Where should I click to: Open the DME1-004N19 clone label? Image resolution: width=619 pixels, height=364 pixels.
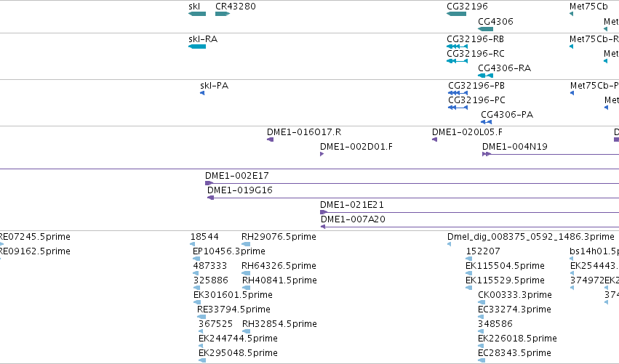point(515,147)
